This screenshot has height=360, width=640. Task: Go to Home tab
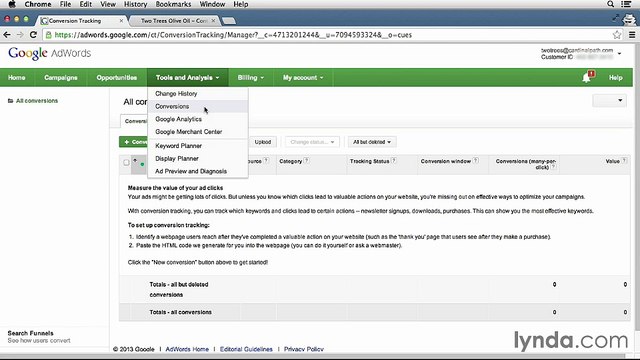pyautogui.click(x=17, y=78)
